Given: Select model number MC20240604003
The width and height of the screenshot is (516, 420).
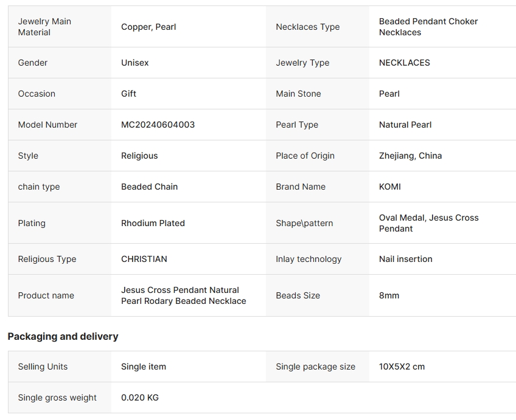Looking at the screenshot, I should tap(158, 125).
